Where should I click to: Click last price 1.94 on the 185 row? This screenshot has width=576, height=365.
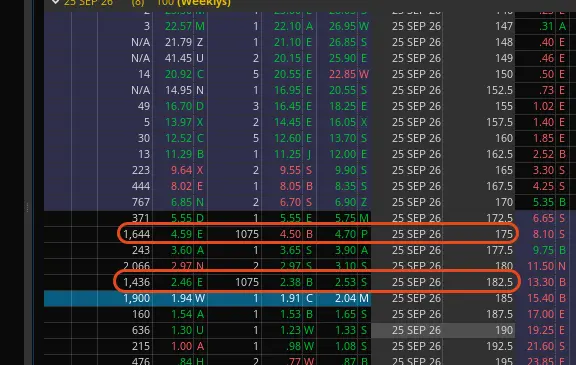tap(181, 298)
